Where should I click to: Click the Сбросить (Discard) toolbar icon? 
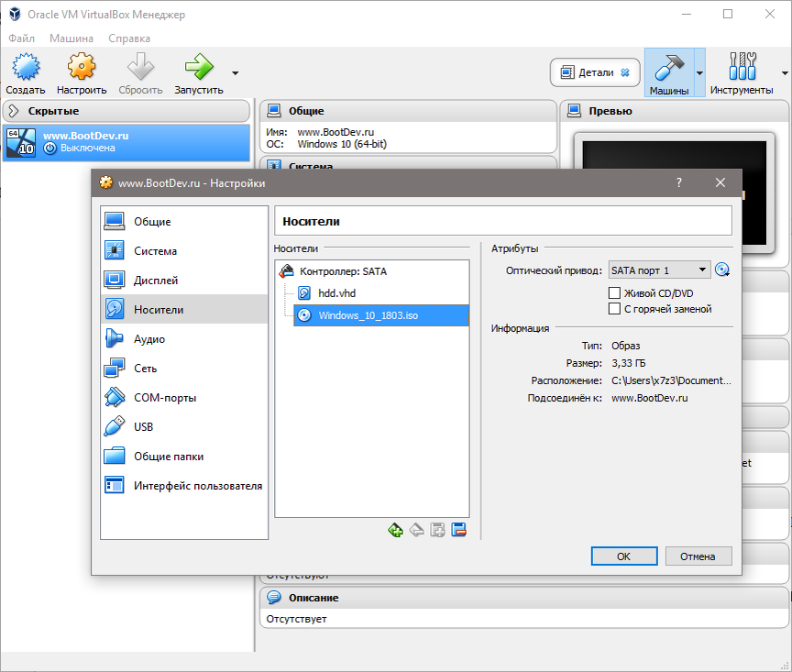point(140,67)
